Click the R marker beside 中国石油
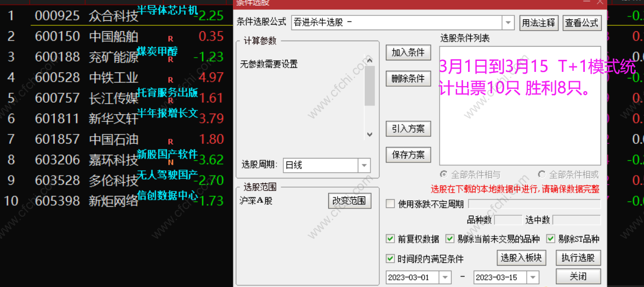644x287 pixels. 170,142
